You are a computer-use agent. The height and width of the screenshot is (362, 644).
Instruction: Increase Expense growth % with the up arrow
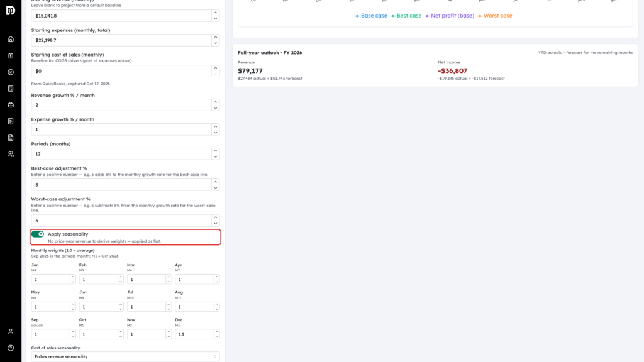tap(216, 126)
